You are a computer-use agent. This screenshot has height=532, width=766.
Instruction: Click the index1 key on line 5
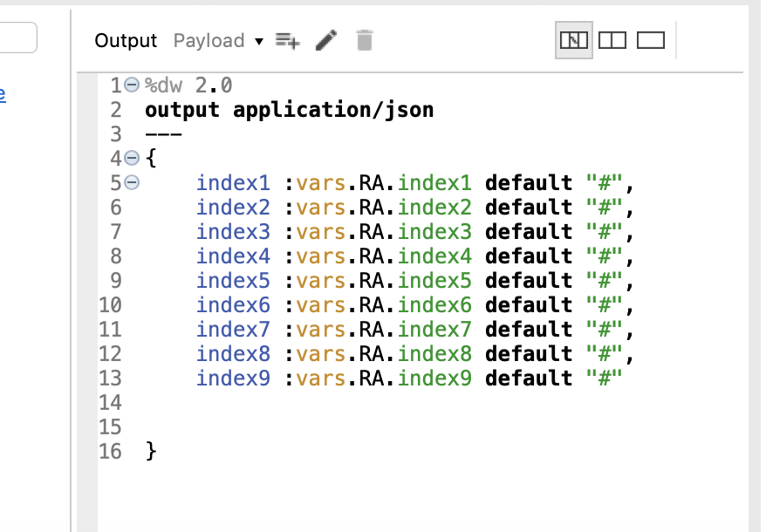[233, 183]
